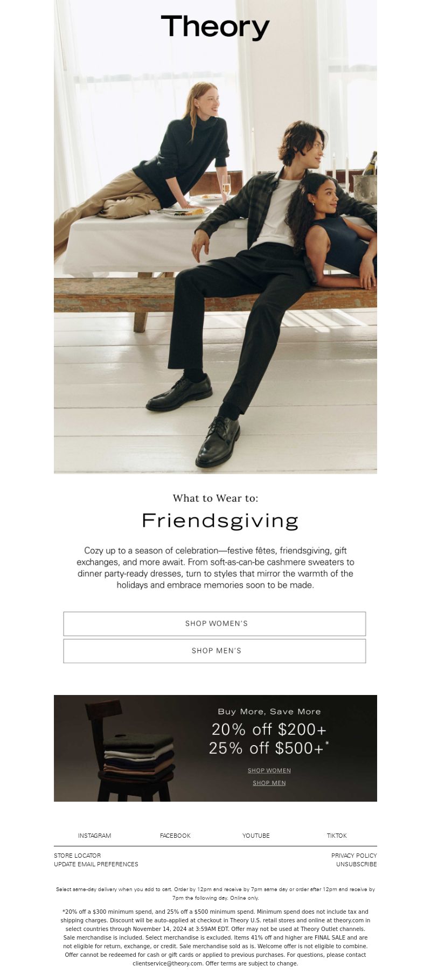Open the Instagram link
The height and width of the screenshot is (980, 431).
click(x=94, y=836)
